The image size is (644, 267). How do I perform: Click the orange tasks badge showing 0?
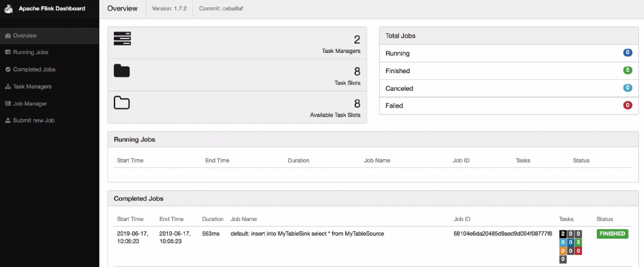tap(563, 251)
